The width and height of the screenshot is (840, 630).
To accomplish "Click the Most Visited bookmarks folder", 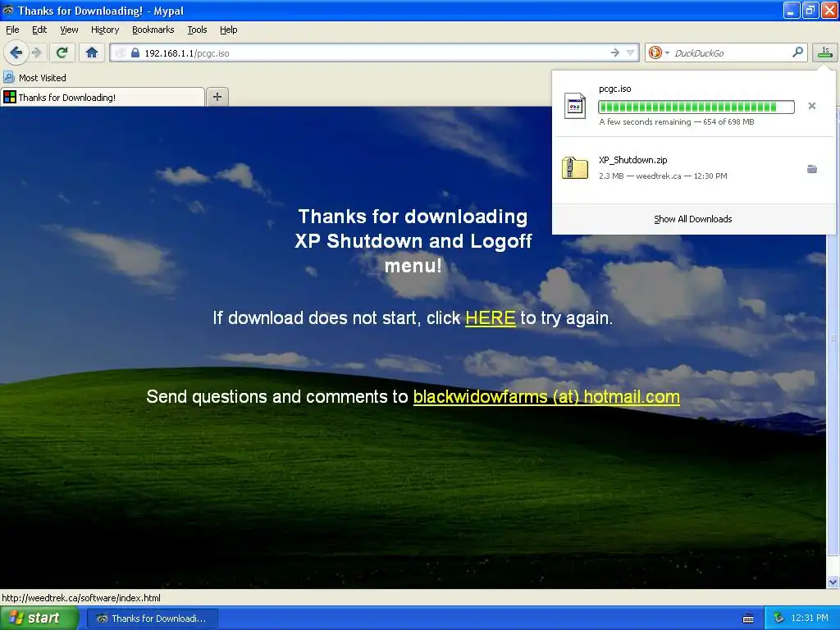I will (x=35, y=77).
